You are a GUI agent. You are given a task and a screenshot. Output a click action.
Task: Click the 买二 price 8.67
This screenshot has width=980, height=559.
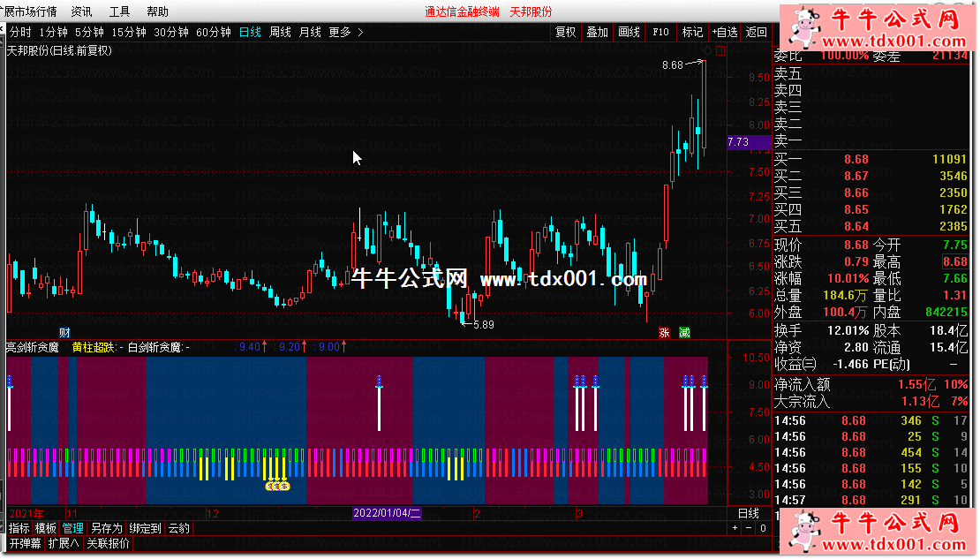coord(856,177)
